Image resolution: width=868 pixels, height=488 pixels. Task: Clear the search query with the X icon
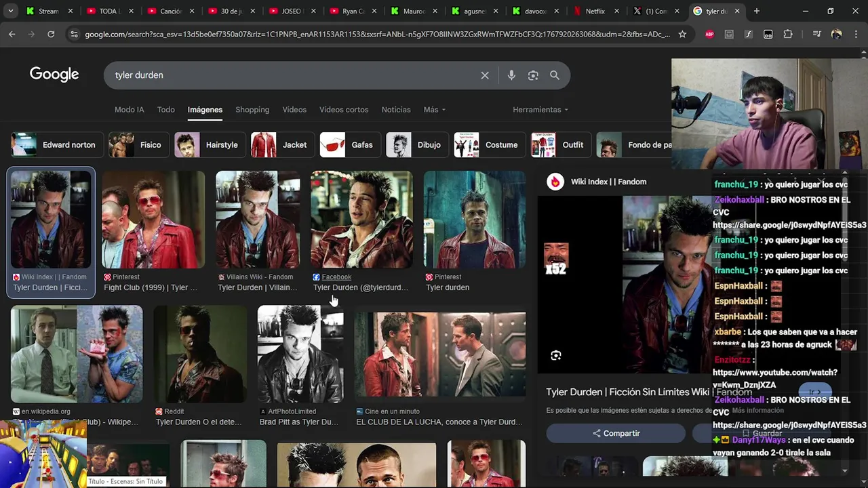point(485,75)
